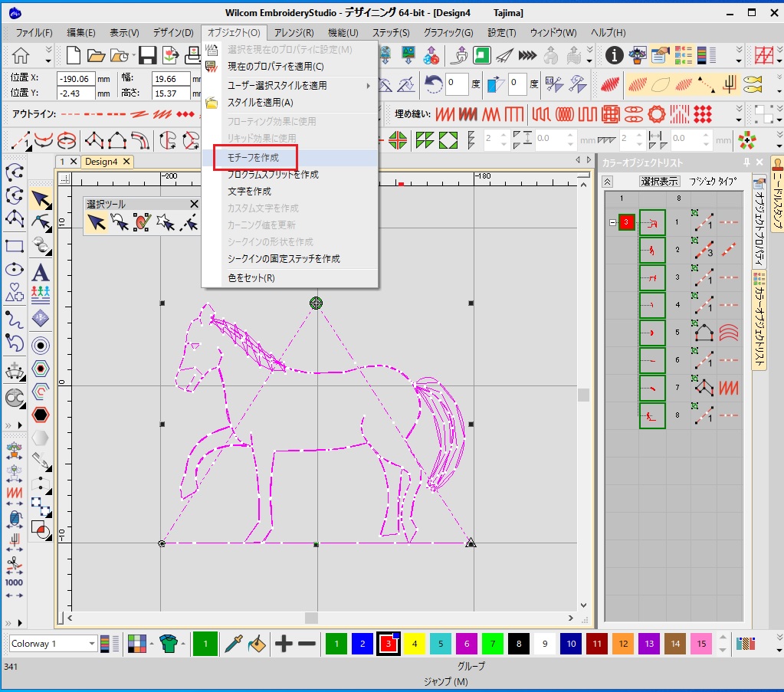
Task: Open design with folder icon
Action: 96,55
